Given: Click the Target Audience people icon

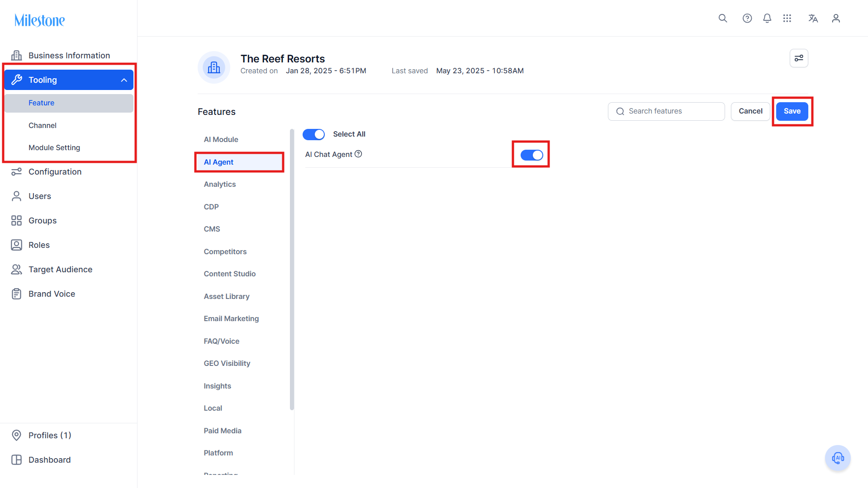Looking at the screenshot, I should pyautogui.click(x=16, y=270).
